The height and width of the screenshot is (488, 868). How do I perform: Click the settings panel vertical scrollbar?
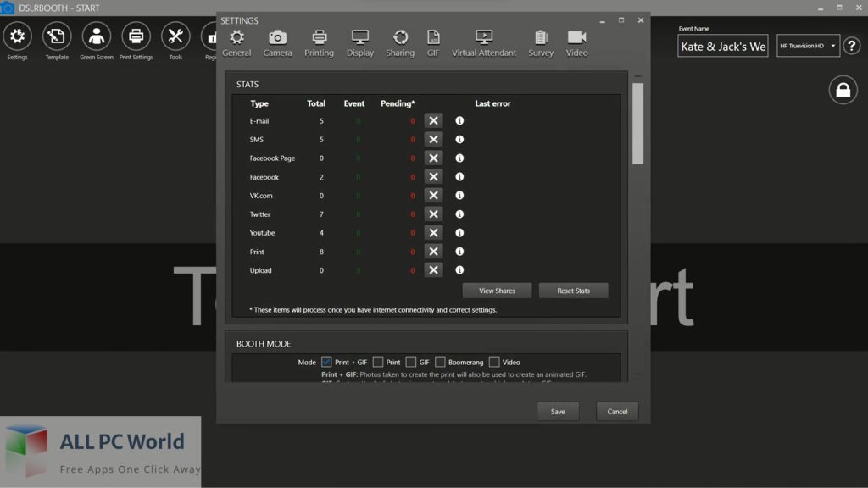coord(637,123)
